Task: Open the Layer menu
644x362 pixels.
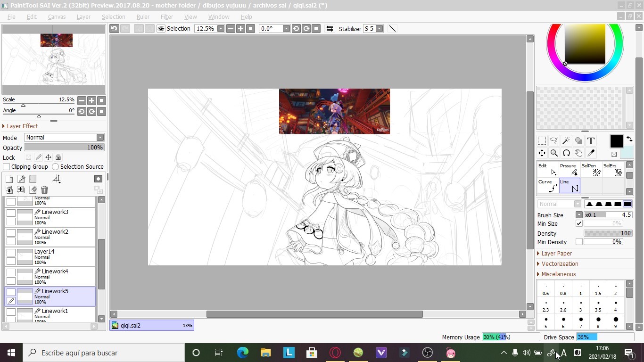Action: 83,16
